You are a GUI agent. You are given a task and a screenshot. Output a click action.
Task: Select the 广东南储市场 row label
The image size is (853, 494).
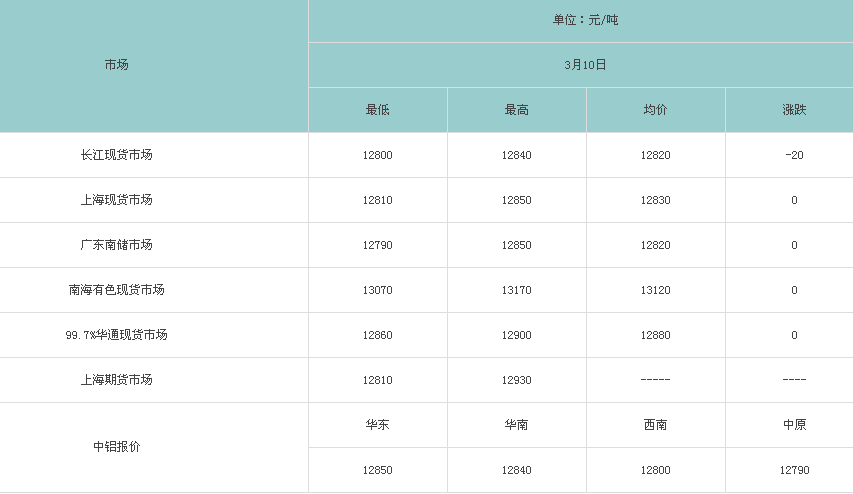coord(116,245)
